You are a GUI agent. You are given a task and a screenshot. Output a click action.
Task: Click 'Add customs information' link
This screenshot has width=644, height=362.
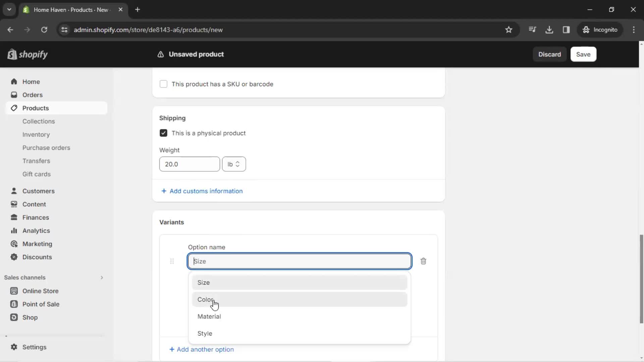point(202,191)
